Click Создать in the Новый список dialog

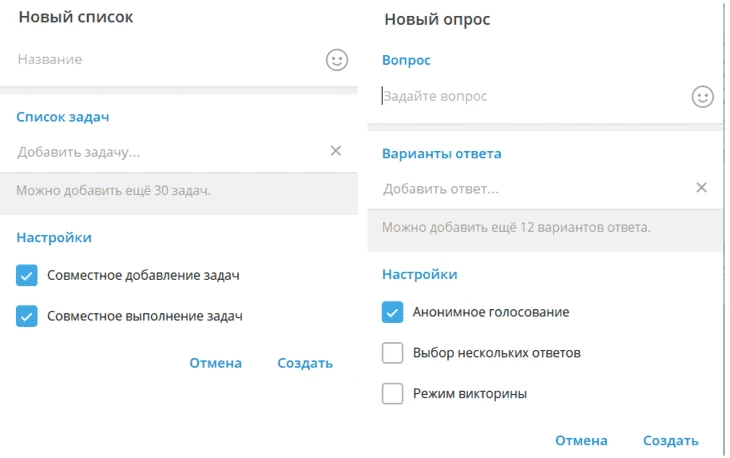[305, 363]
